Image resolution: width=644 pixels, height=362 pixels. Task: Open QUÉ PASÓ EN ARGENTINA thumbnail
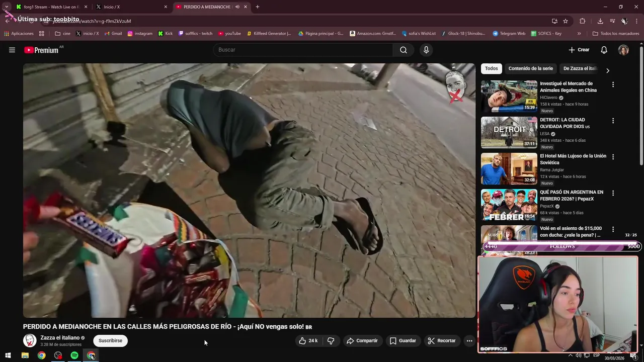(509, 205)
